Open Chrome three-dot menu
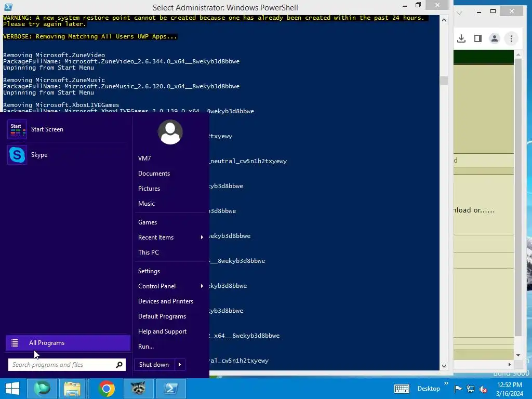Screen dimensions: 532x399 (511, 38)
